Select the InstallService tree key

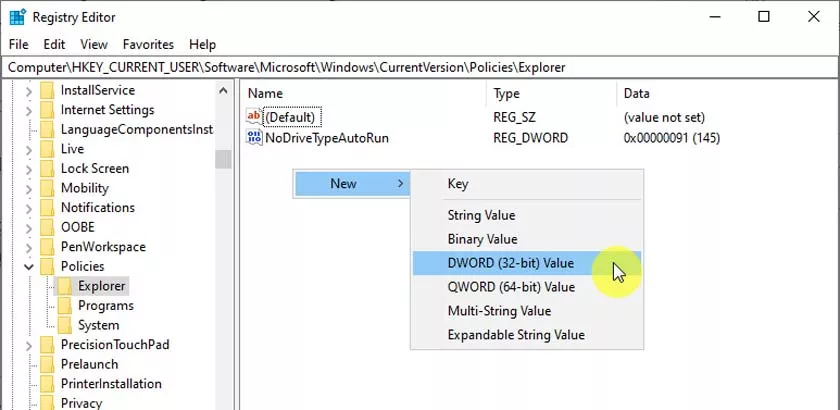(98, 91)
